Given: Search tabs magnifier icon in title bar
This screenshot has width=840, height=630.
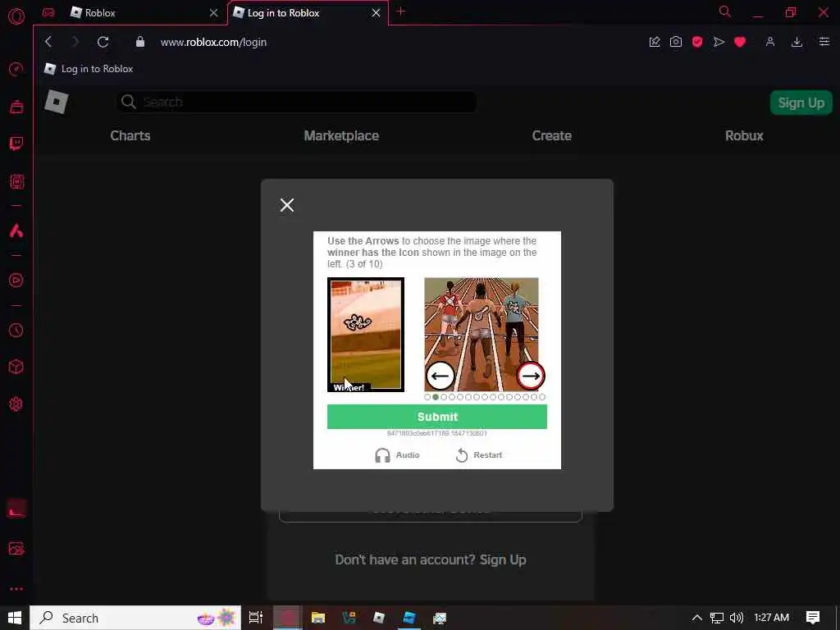Looking at the screenshot, I should click(725, 11).
